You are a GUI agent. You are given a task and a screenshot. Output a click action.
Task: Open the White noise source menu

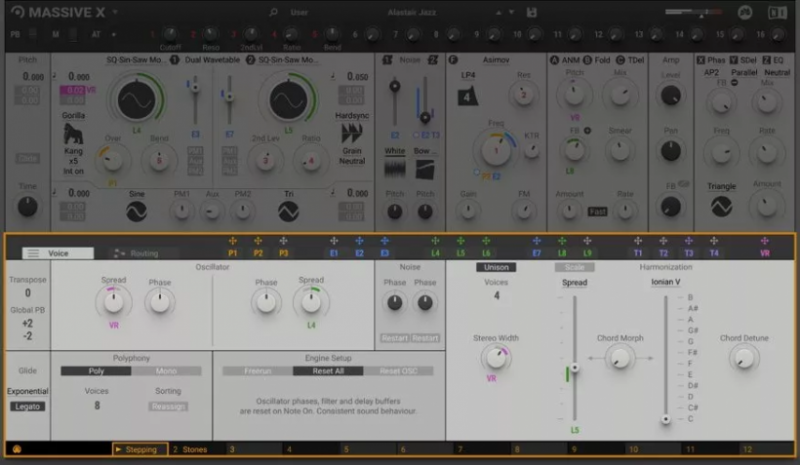click(394, 151)
